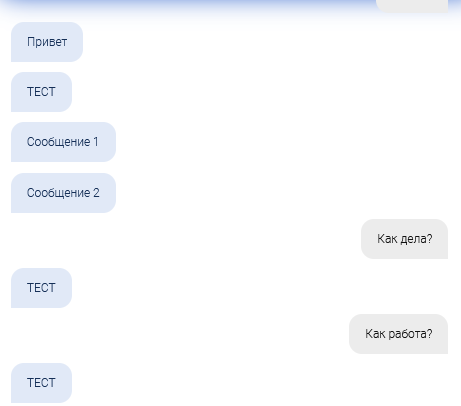
Task: Click the digit 1 in Сообщение 1
Action: click(96, 142)
